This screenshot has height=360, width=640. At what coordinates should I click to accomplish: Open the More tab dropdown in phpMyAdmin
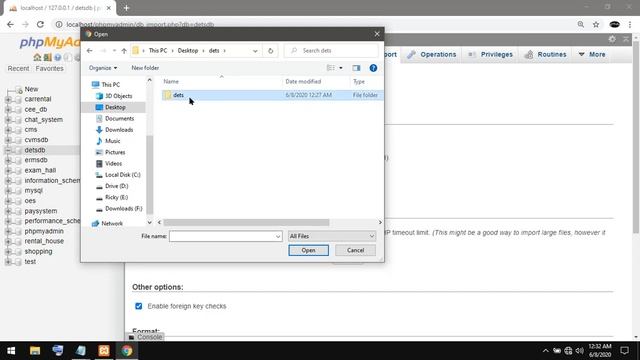(592, 54)
